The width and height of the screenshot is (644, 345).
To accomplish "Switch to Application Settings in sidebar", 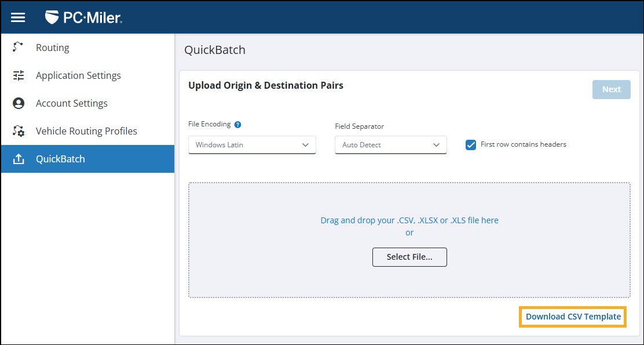I will [78, 75].
